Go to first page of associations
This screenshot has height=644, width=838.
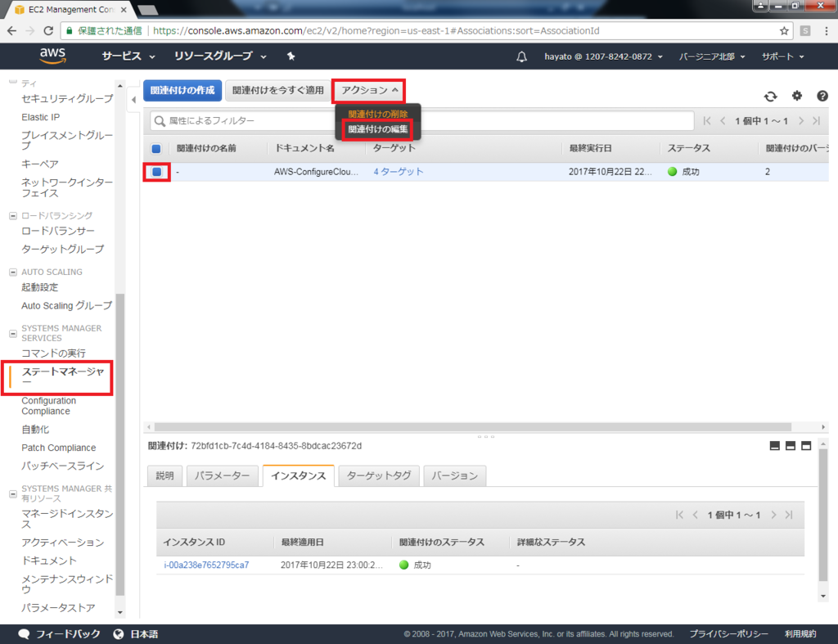pyautogui.click(x=707, y=121)
